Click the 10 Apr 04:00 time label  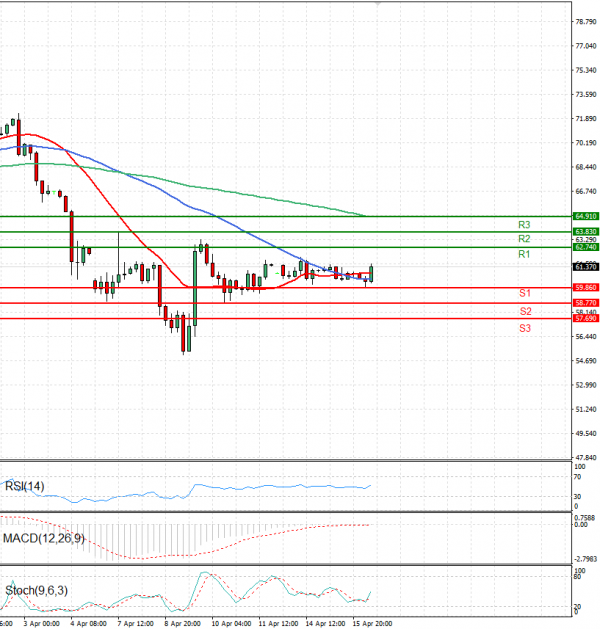[x=231, y=624]
